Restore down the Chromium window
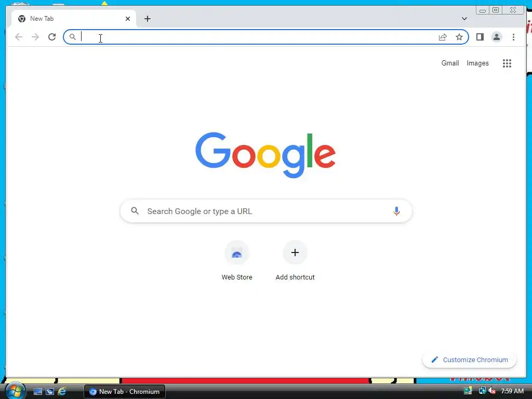 coord(496,10)
